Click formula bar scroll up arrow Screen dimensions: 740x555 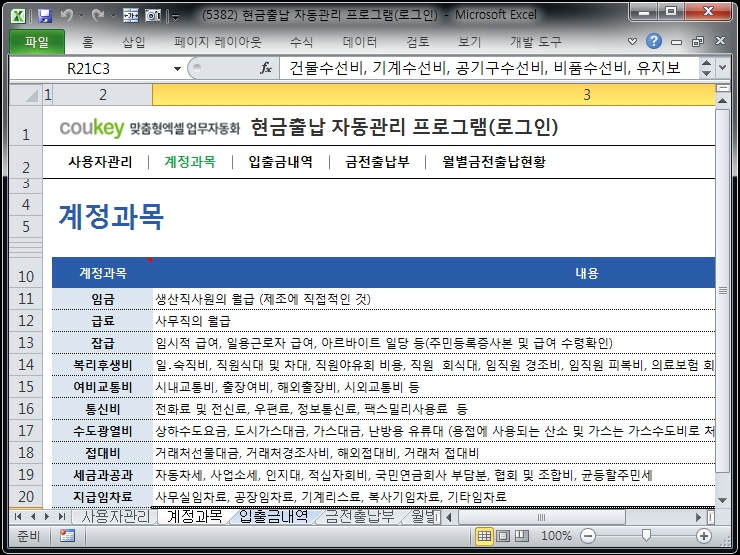coord(706,63)
